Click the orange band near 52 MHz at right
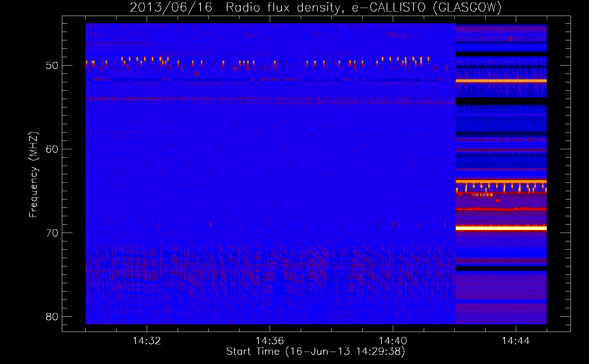 click(x=501, y=81)
